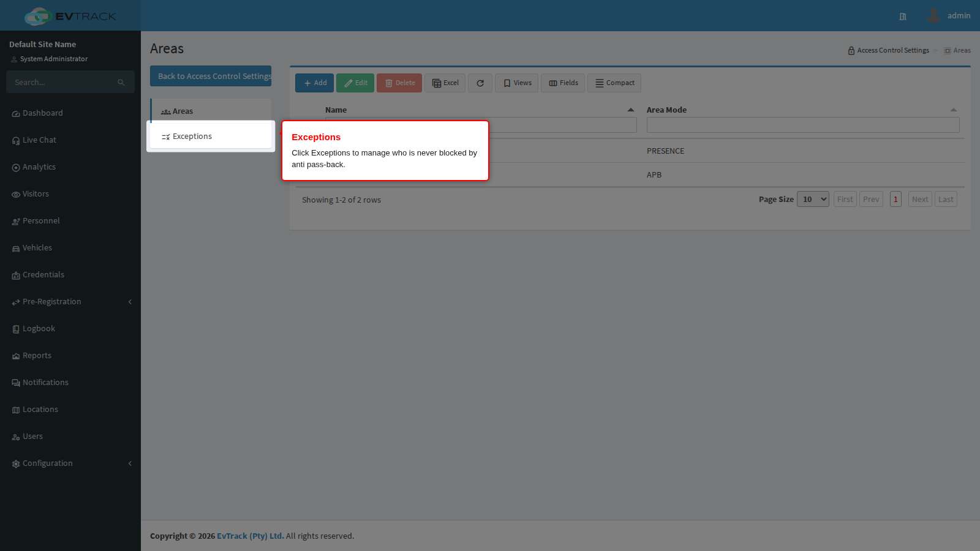Click the Prev page button
Screen dimensions: 980x551
[871, 199]
